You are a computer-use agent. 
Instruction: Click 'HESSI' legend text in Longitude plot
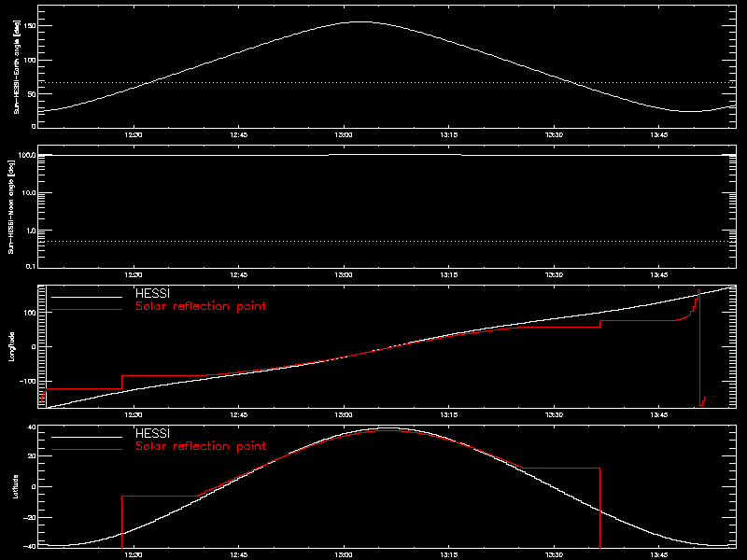tap(152, 293)
